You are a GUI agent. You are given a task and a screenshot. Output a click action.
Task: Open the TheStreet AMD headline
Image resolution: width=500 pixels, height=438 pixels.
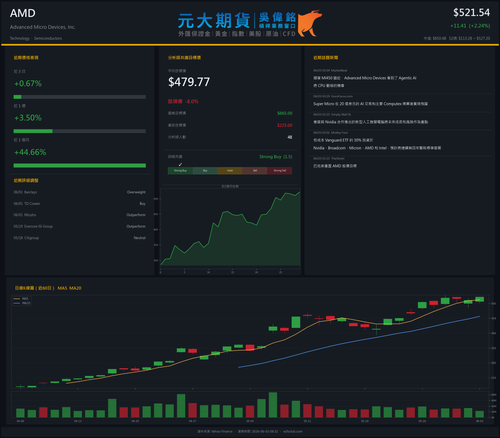(x=335, y=166)
